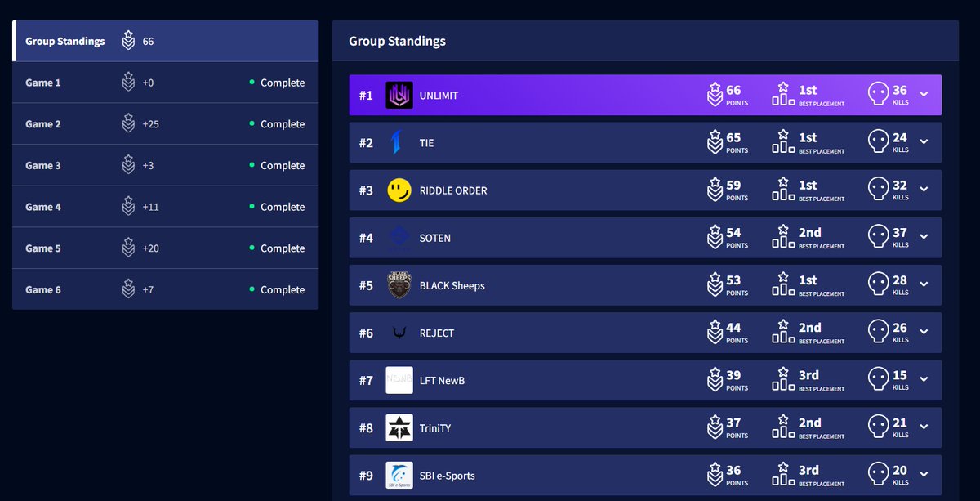Click the REJECT team logo
The width and height of the screenshot is (980, 501).
point(399,333)
